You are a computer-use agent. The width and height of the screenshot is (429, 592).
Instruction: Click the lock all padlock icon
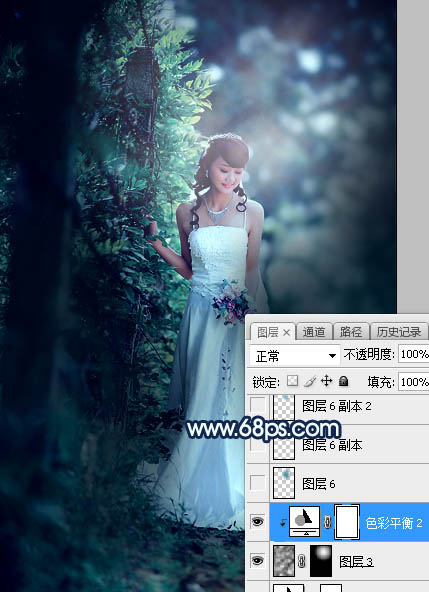344,381
